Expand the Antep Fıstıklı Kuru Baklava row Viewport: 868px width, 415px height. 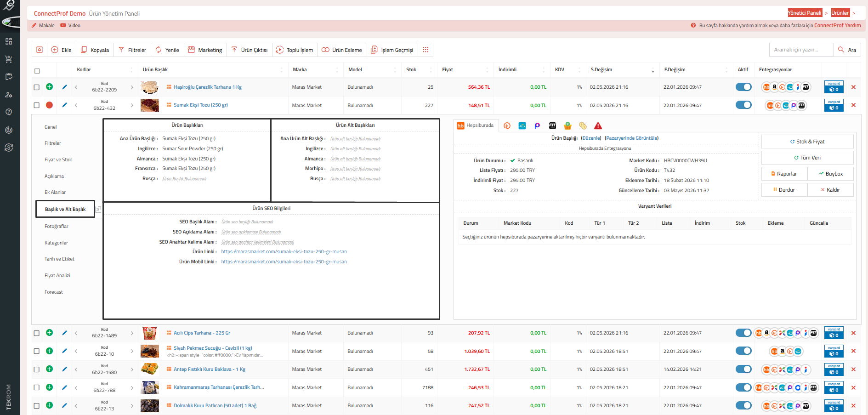(x=49, y=369)
